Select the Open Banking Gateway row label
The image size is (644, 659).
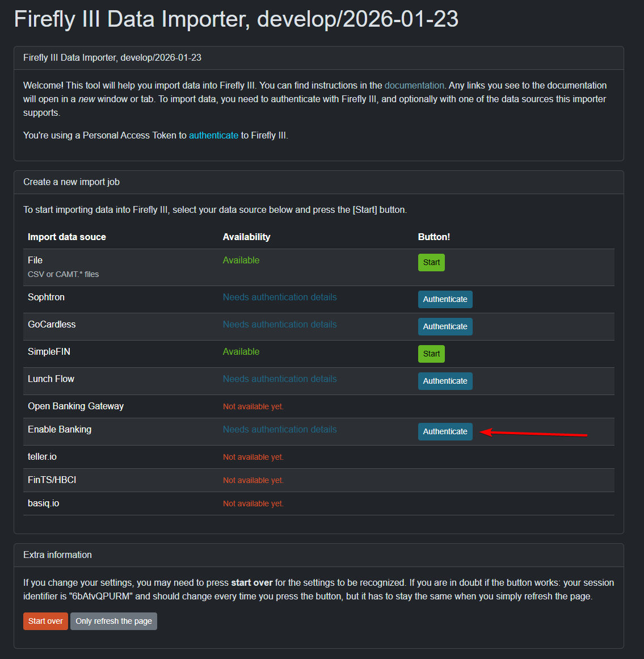pyautogui.click(x=75, y=406)
